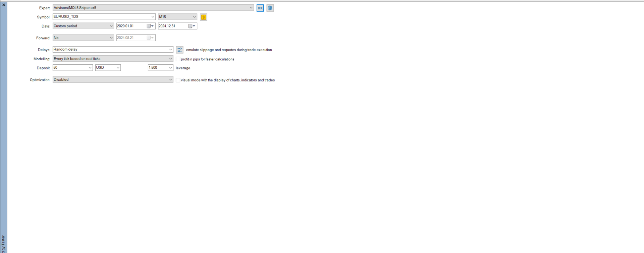
Task: Open expert settings gear icon
Action: coord(270,8)
